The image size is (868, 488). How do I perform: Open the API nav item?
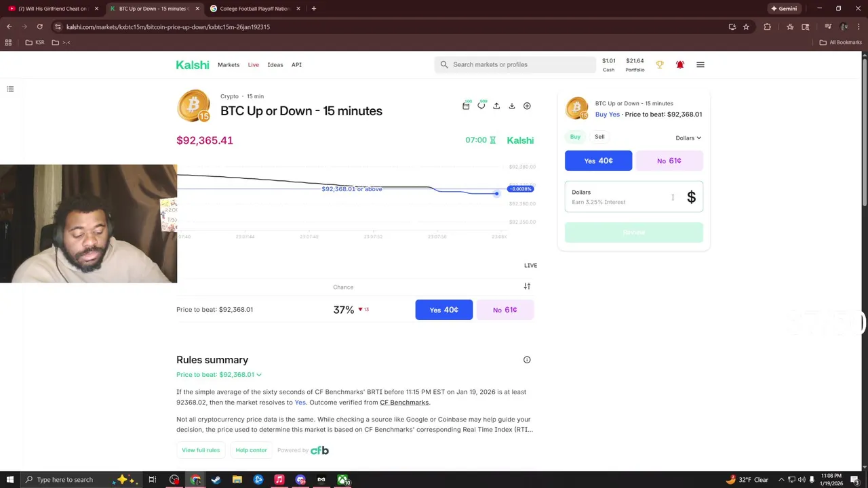(x=296, y=64)
